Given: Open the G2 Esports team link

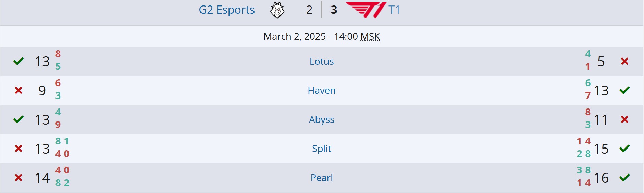Looking at the screenshot, I should tap(226, 10).
